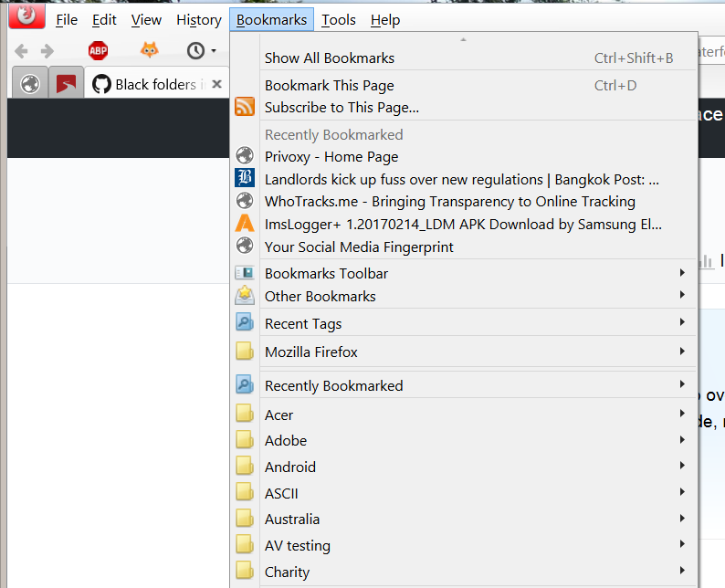Click the orange fox extension icon
Screen dimensions: 725x588
pos(149,50)
